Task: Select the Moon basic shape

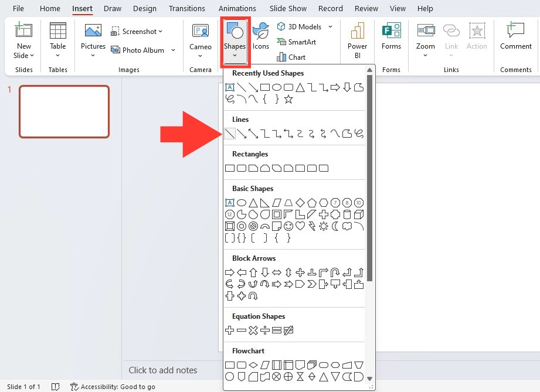Action: [335, 226]
